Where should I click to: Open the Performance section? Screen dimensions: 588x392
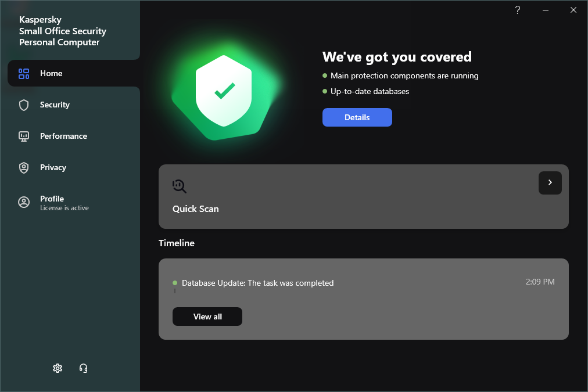pos(63,136)
